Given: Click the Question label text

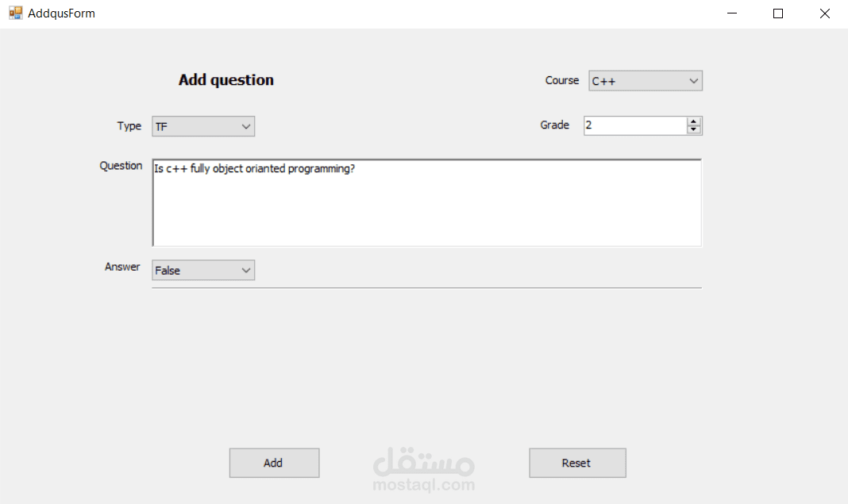Looking at the screenshot, I should pyautogui.click(x=121, y=166).
